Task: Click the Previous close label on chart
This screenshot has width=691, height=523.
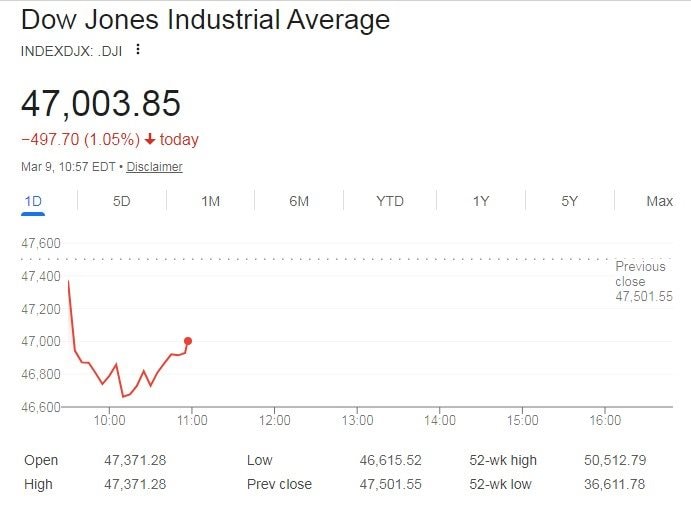Action: (x=639, y=274)
